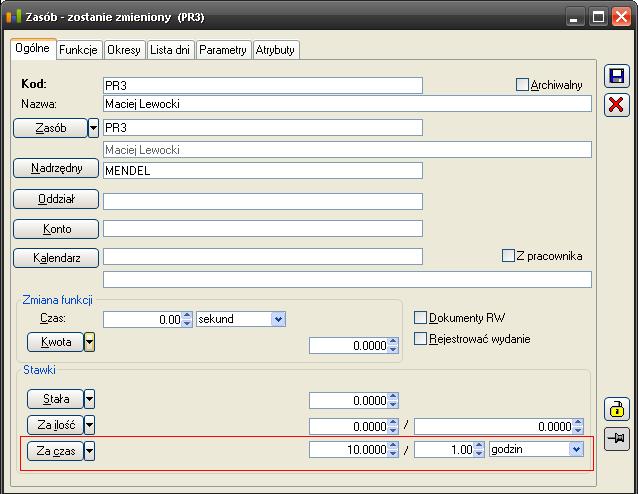Click the Konto button

[x=56, y=229]
